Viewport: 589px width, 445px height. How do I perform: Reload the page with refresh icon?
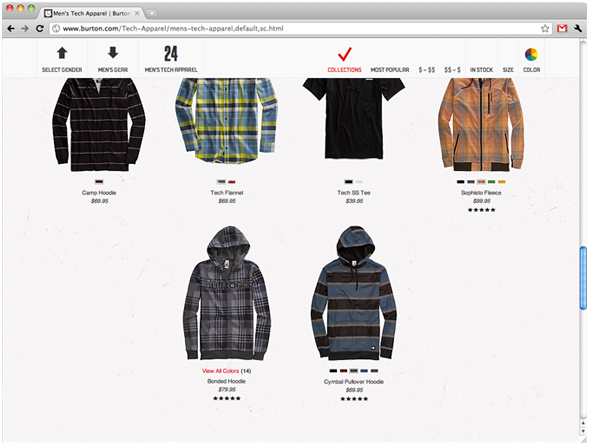click(40, 29)
